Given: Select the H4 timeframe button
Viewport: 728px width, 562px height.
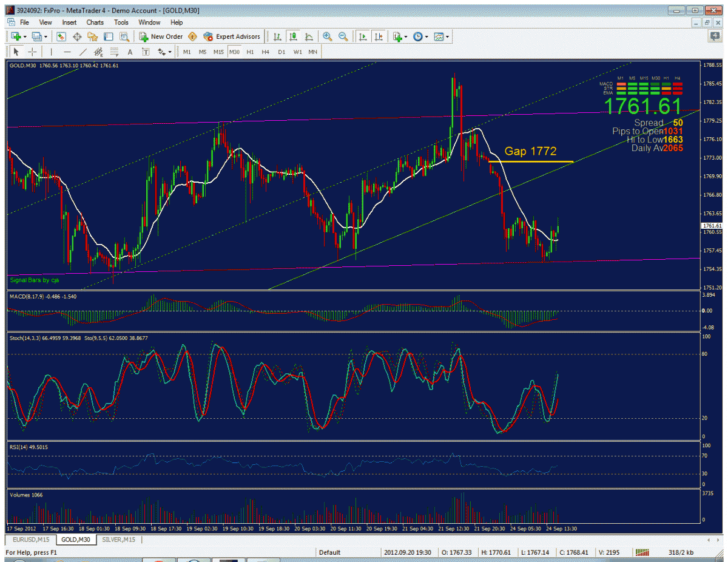Looking at the screenshot, I should pos(265,52).
